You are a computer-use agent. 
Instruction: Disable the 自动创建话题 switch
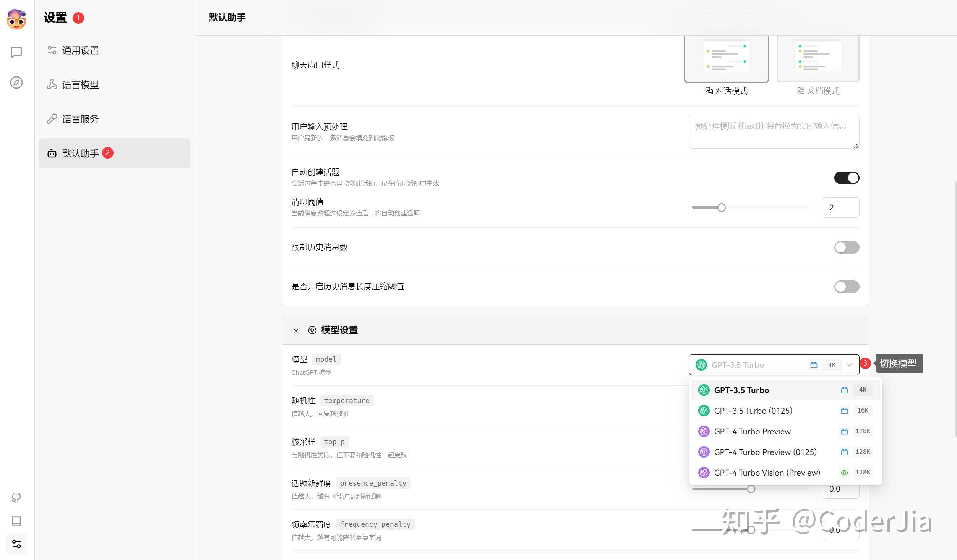click(x=847, y=178)
